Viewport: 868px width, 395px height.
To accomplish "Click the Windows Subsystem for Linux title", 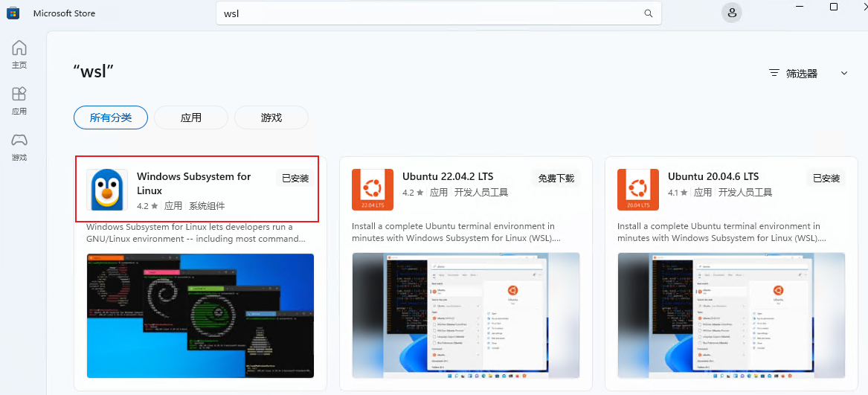I will [x=193, y=184].
